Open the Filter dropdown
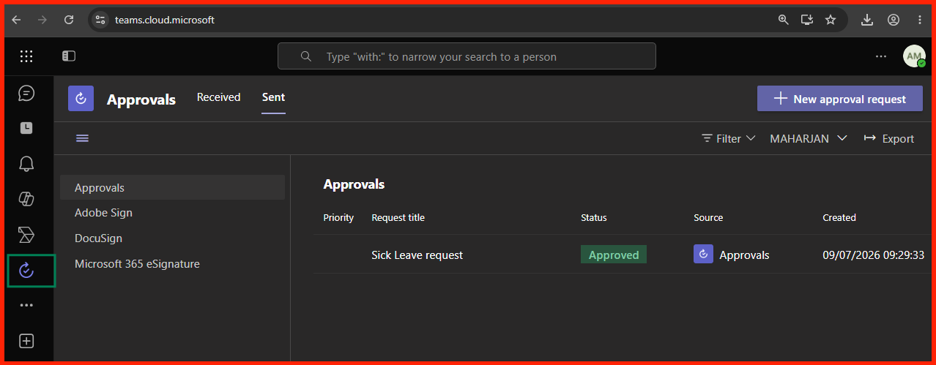The width and height of the screenshot is (936, 365). (729, 139)
